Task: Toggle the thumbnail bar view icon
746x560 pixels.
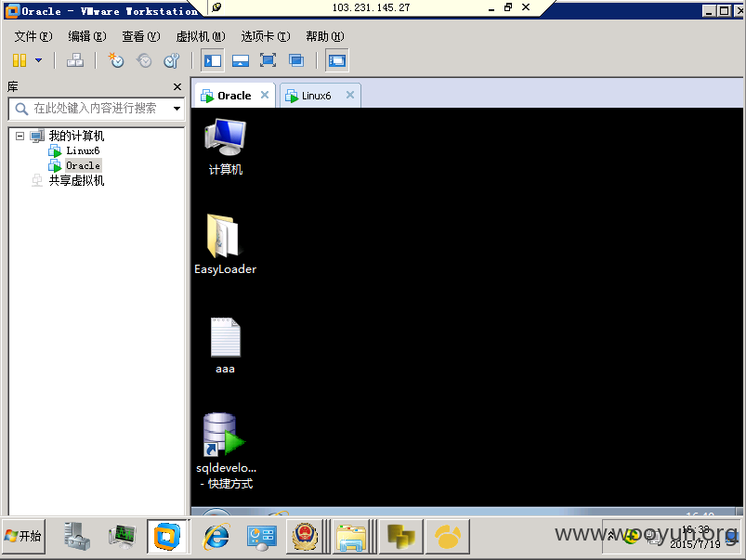Action: click(241, 60)
